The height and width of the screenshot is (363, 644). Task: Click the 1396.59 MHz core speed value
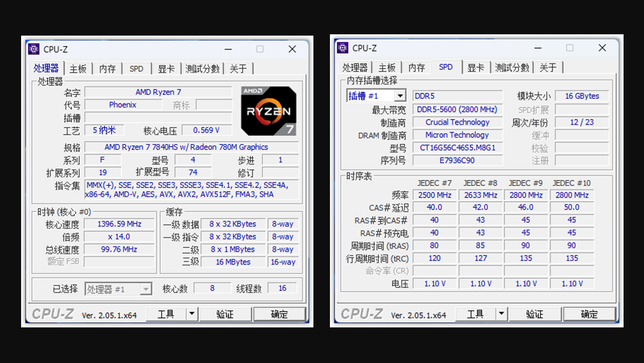click(119, 224)
